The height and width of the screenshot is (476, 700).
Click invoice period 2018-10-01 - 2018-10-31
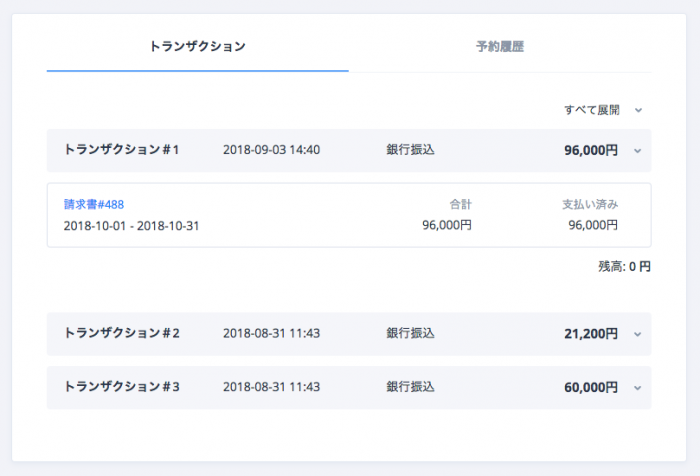click(x=131, y=226)
